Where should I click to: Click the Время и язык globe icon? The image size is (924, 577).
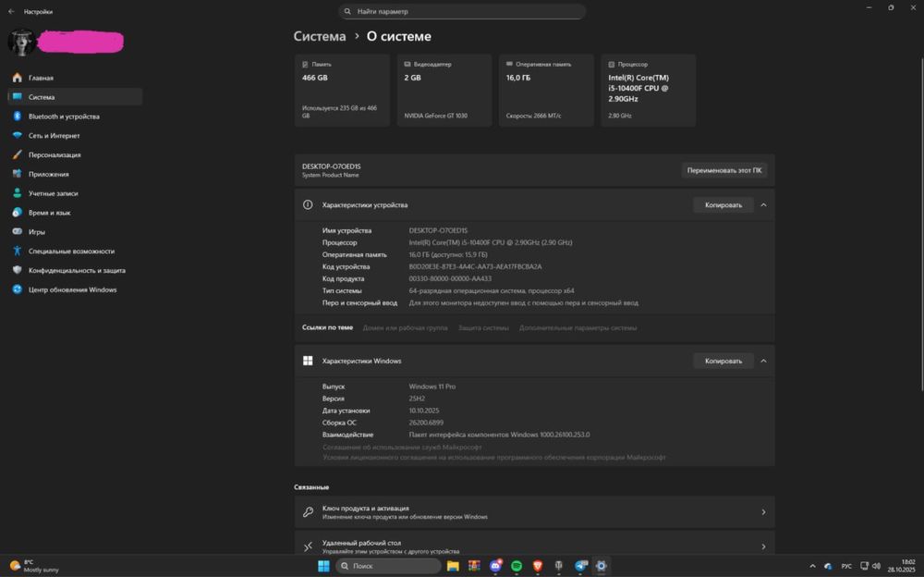17,213
